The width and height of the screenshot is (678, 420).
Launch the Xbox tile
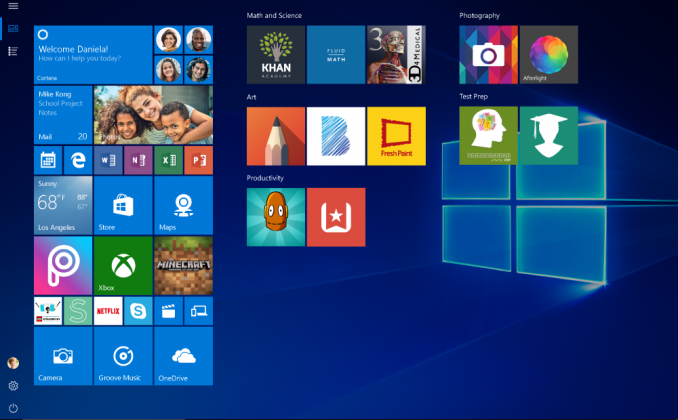tap(123, 266)
